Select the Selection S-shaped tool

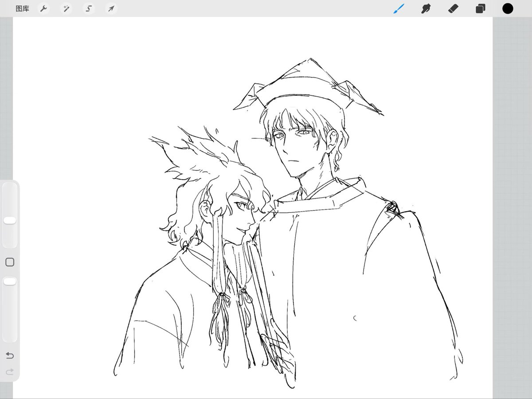coord(89,8)
